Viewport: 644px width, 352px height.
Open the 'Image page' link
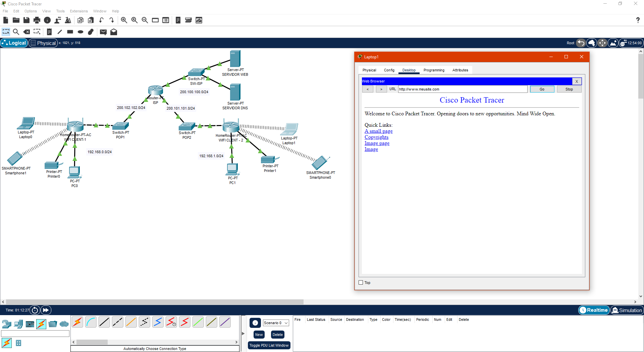[377, 143]
